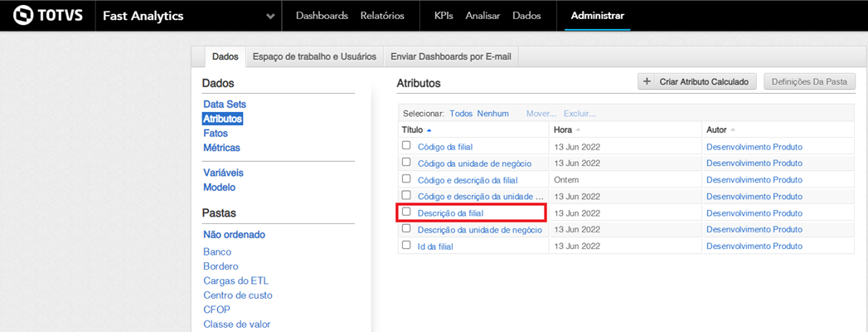This screenshot has height=332, width=868.
Task: Sort by the Autor column header
Action: click(x=717, y=129)
